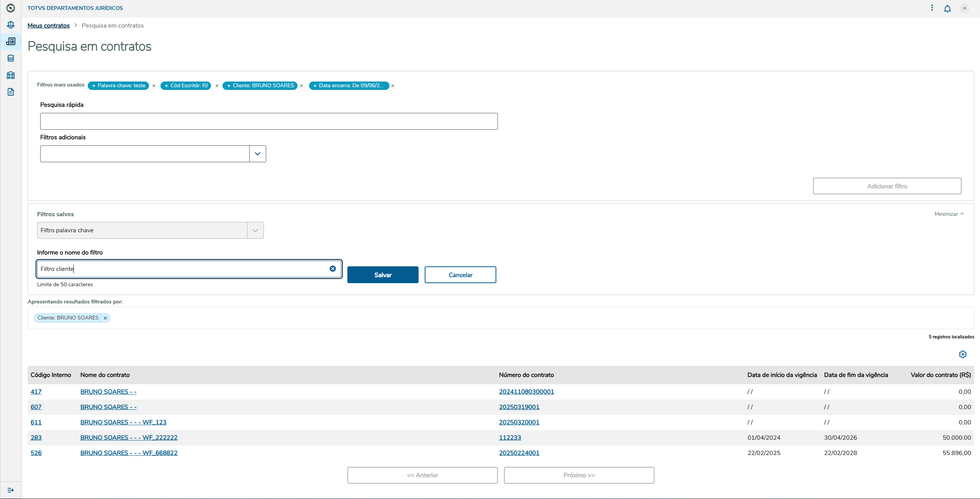The image size is (980, 499).
Task: Click the database stack sidebar icon
Action: tap(11, 58)
